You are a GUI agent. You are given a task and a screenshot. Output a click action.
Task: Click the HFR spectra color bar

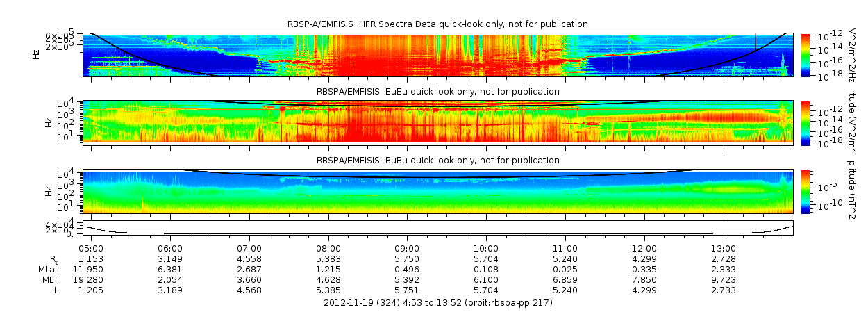(805, 55)
